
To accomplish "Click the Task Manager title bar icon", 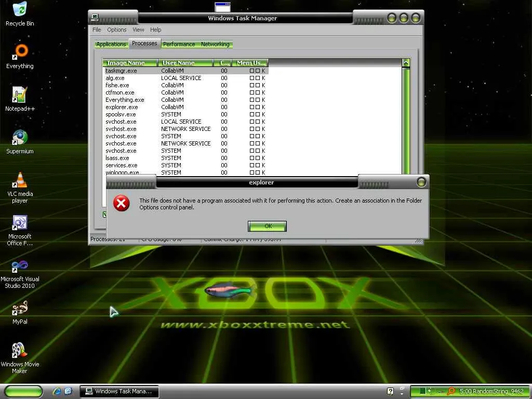I will (x=95, y=17).
